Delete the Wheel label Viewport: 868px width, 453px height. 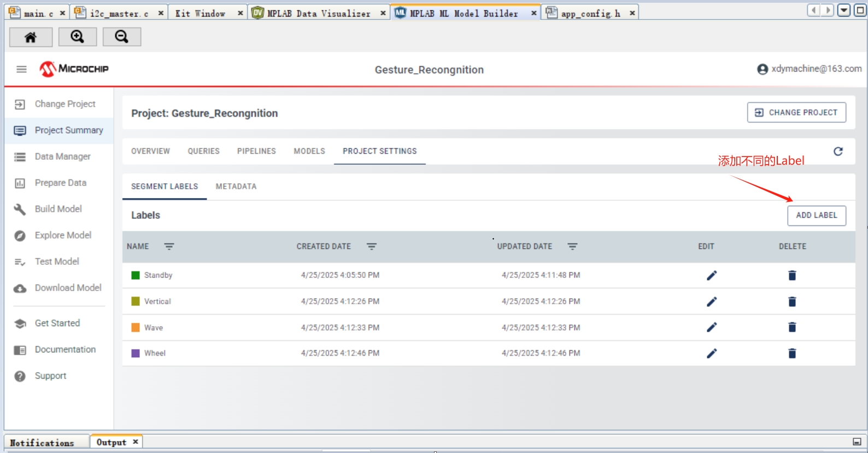pos(792,353)
